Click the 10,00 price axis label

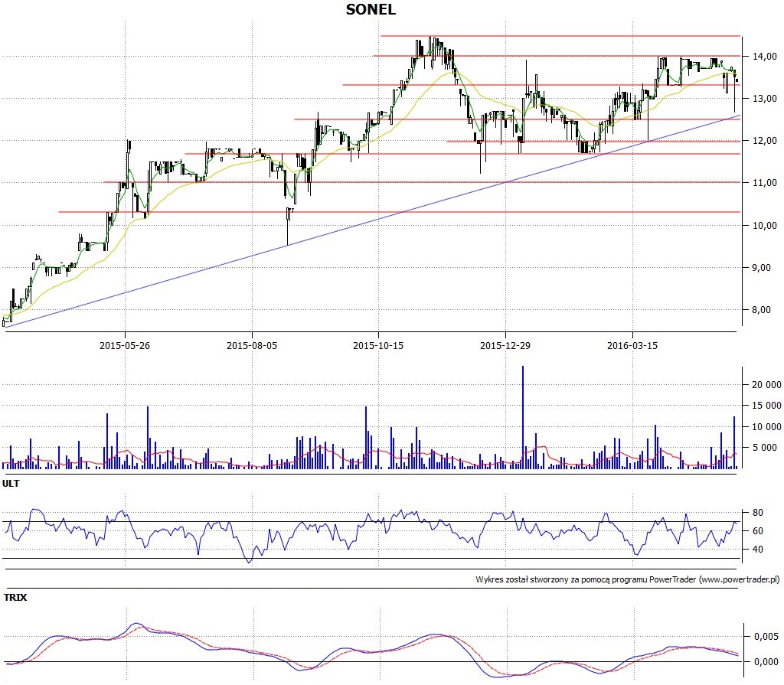point(765,226)
